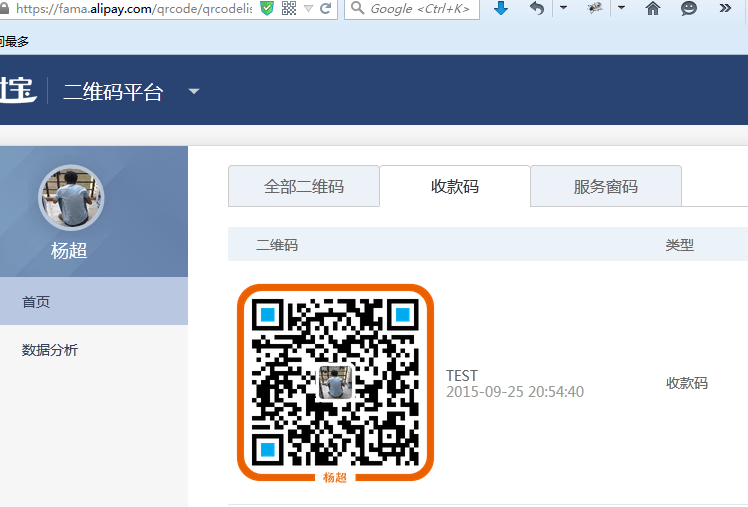Click the search magnifier icon
The width and height of the screenshot is (748, 507).
click(357, 8)
